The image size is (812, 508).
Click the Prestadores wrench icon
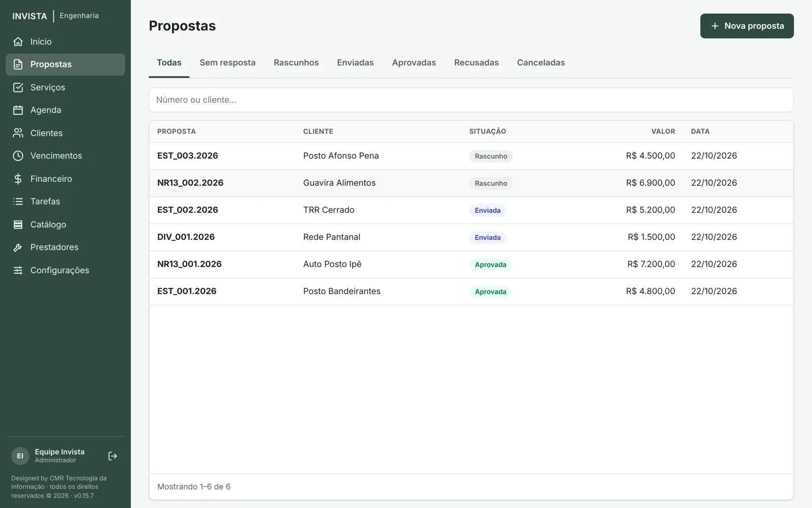(x=18, y=247)
